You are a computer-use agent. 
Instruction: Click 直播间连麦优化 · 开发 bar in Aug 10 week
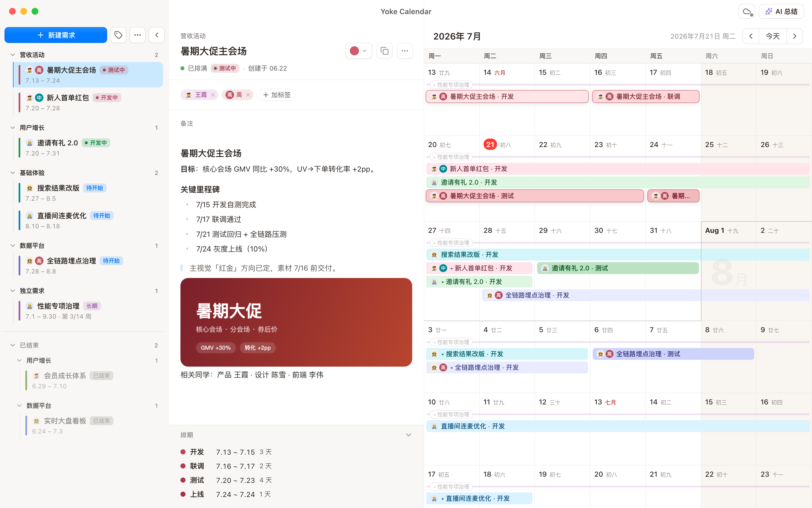[x=618, y=426]
